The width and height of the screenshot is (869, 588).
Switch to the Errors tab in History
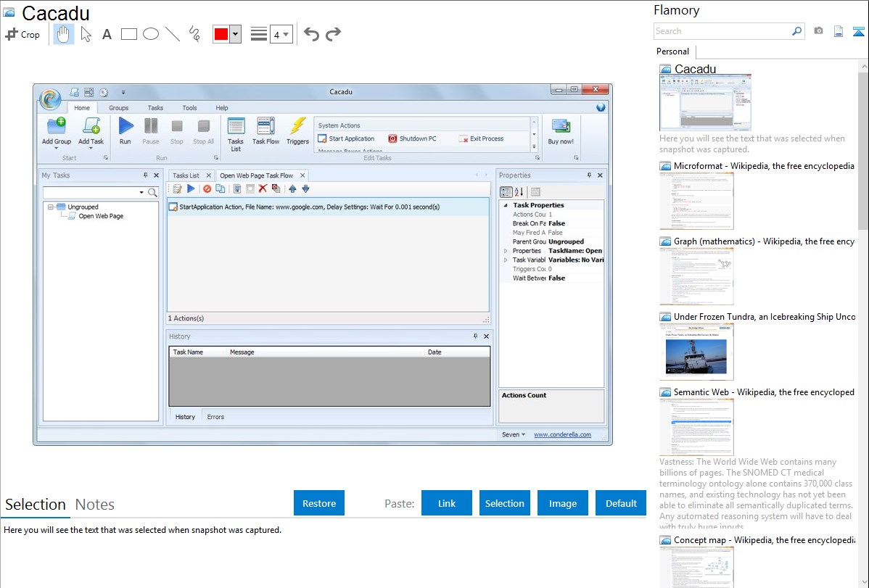point(215,417)
